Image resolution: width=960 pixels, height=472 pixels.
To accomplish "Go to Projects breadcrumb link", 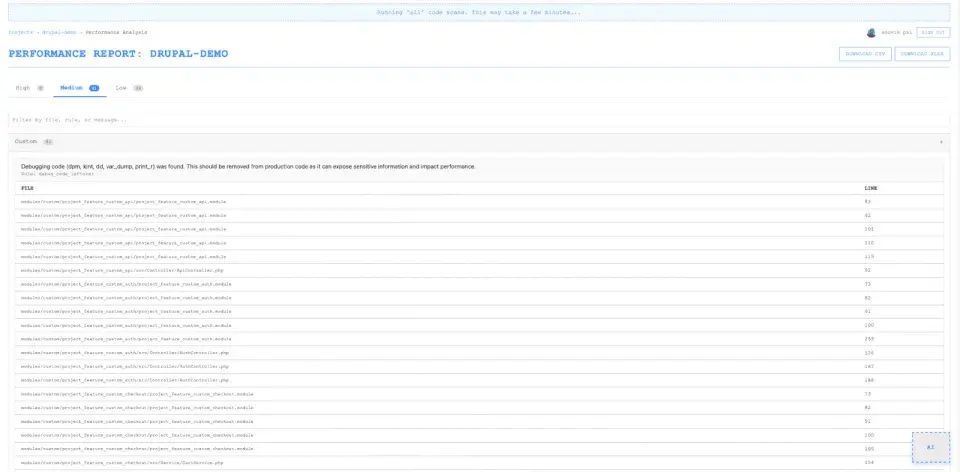I will tap(20, 32).
